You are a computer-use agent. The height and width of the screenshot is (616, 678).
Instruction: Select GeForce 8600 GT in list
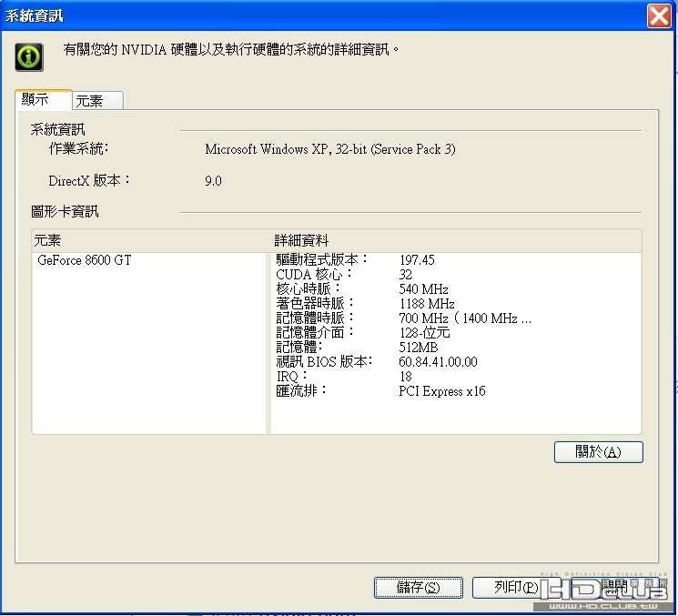point(85,260)
